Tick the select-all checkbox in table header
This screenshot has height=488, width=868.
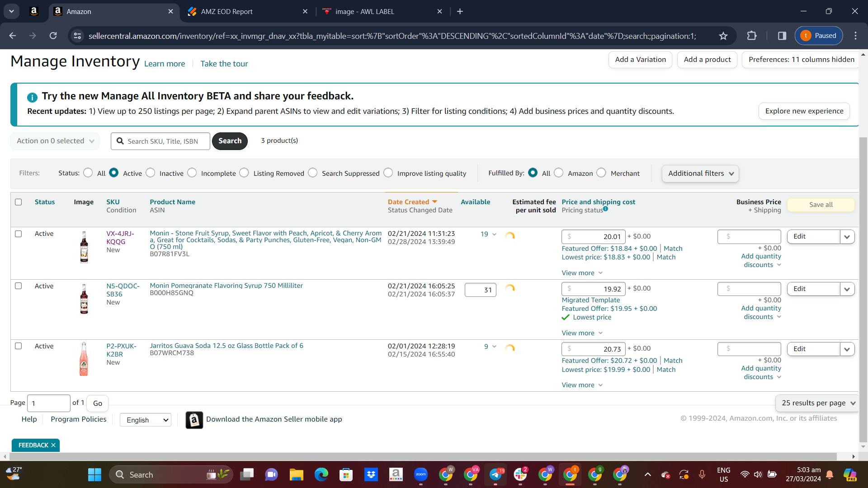(x=19, y=202)
